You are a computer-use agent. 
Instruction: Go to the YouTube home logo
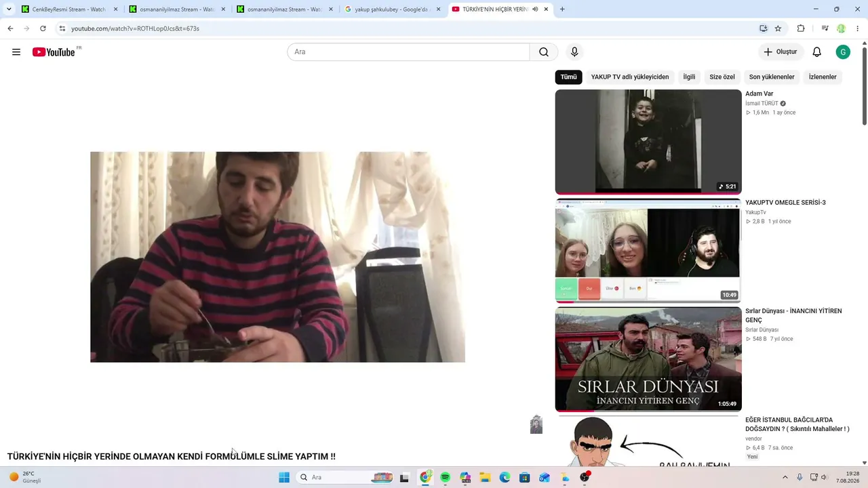[54, 52]
